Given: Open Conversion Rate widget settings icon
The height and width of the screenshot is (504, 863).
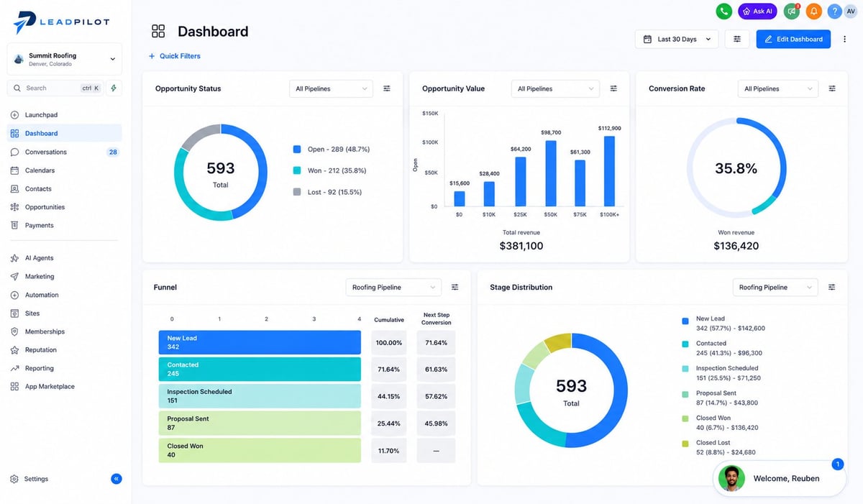Looking at the screenshot, I should pos(832,88).
